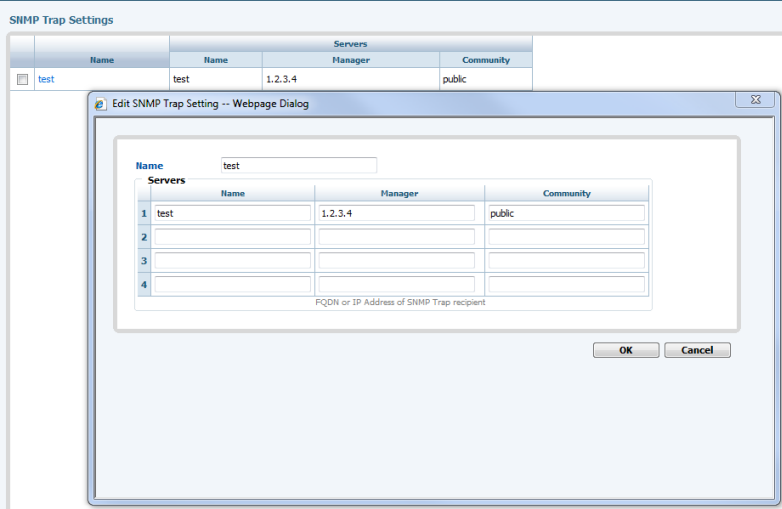Click the Servers header in the background table
The height and width of the screenshot is (509, 782).
click(351, 44)
